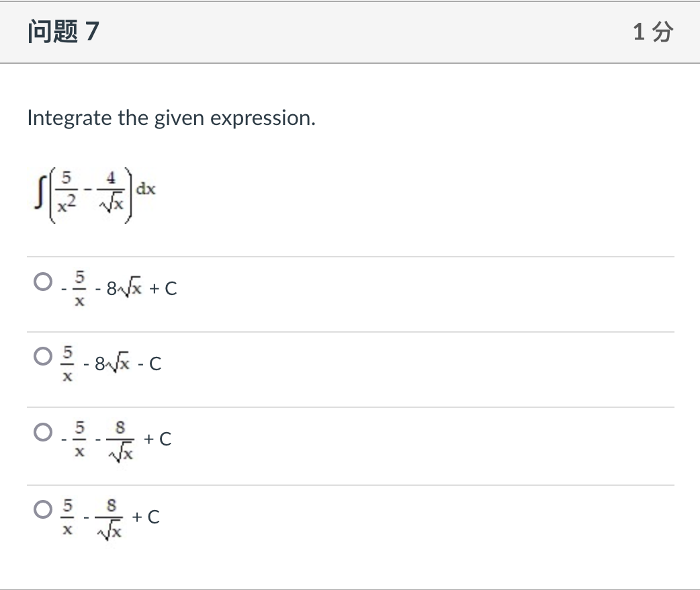Click the 8√x term in option one

pyautogui.click(x=128, y=288)
